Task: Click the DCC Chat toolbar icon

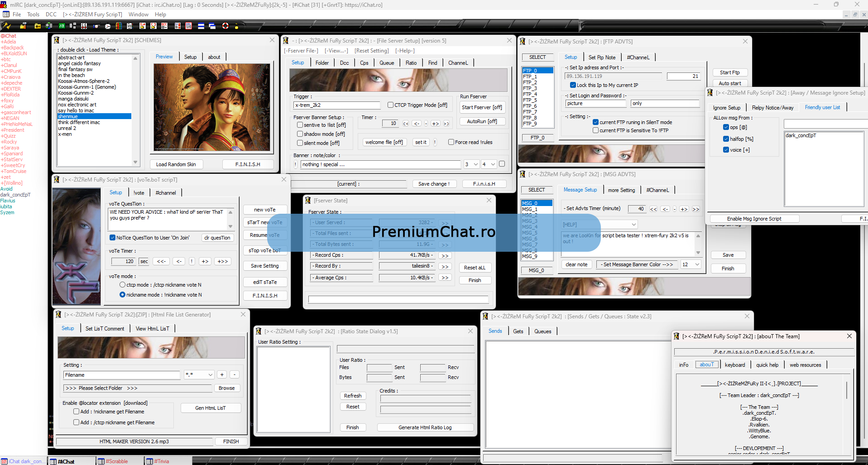Action: coord(153,26)
